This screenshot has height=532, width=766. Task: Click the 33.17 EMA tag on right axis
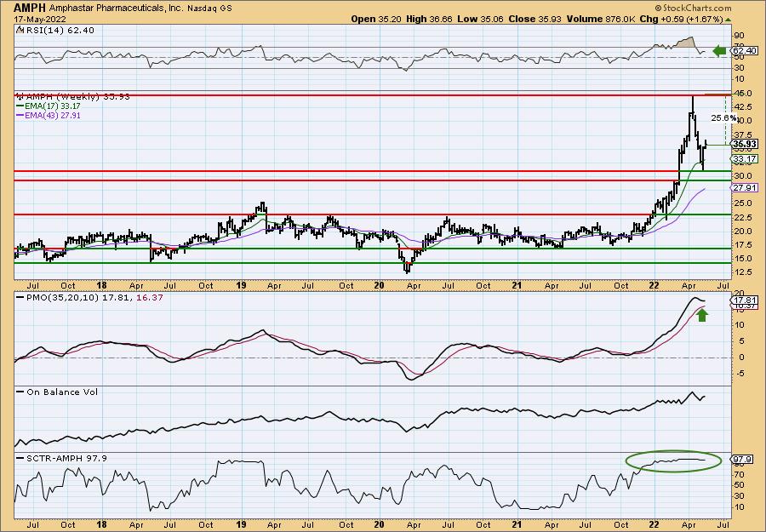pos(745,159)
